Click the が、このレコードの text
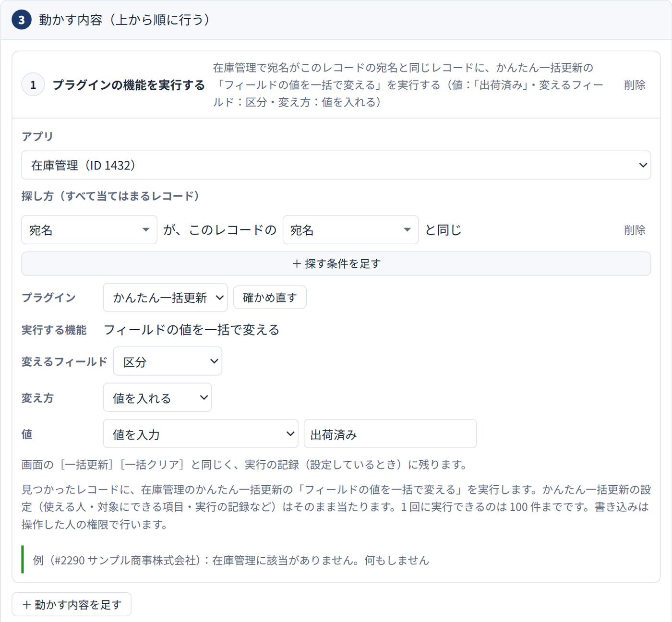This screenshot has width=672, height=622. coord(220,230)
